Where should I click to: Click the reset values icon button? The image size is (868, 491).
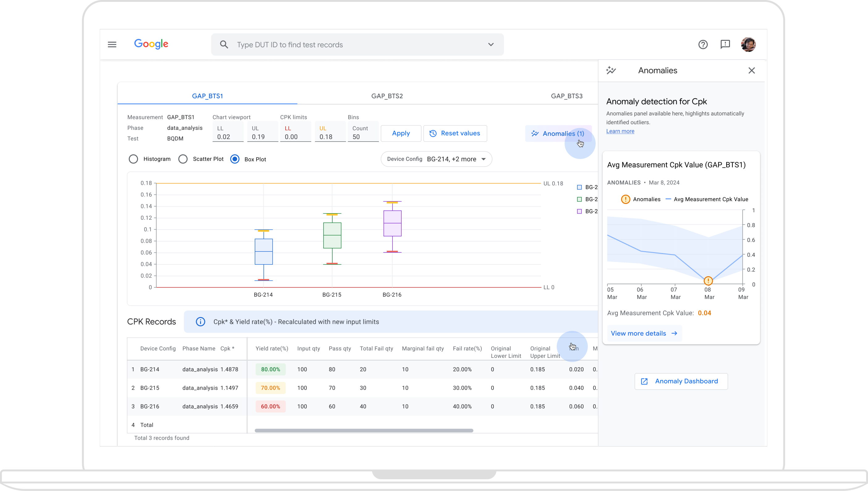[x=433, y=133]
